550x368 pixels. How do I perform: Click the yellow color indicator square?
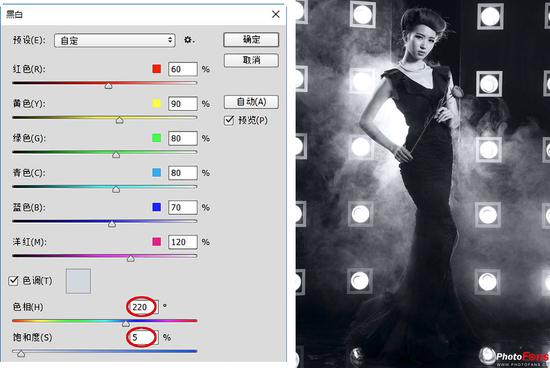pyautogui.click(x=156, y=103)
